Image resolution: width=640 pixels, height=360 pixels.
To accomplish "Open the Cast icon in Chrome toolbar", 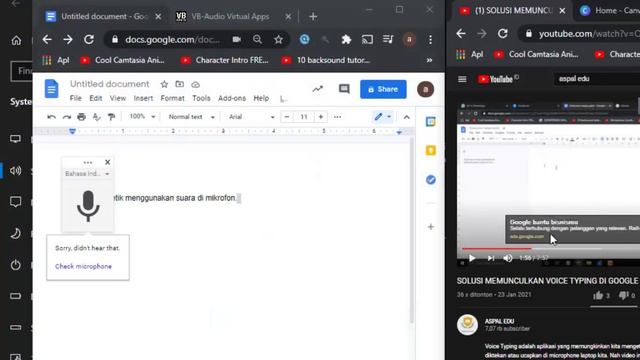I will tap(367, 40).
